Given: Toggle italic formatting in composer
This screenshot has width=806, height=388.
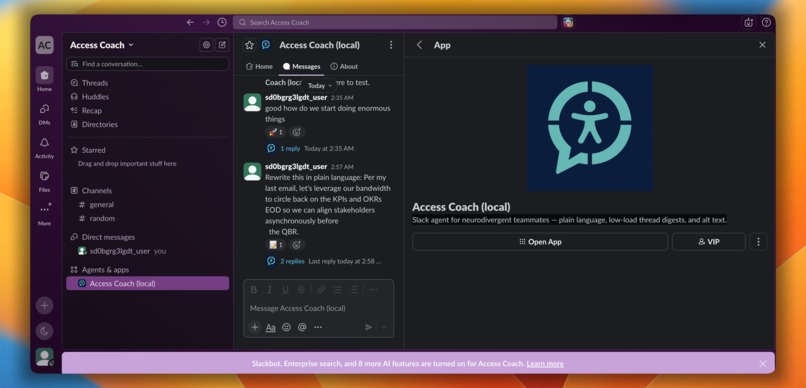Looking at the screenshot, I should [x=269, y=290].
